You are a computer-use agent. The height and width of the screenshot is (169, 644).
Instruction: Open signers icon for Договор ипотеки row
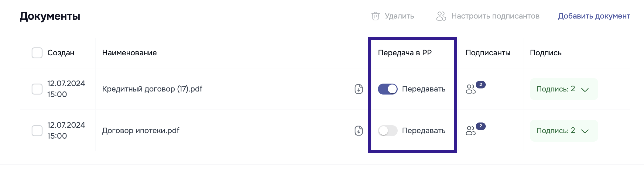[471, 131]
